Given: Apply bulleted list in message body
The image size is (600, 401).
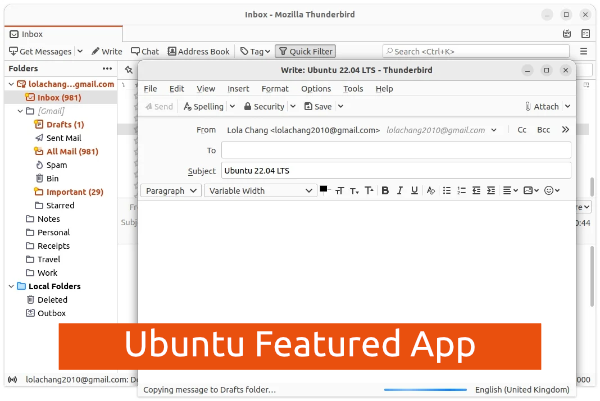Looking at the screenshot, I should pos(447,190).
